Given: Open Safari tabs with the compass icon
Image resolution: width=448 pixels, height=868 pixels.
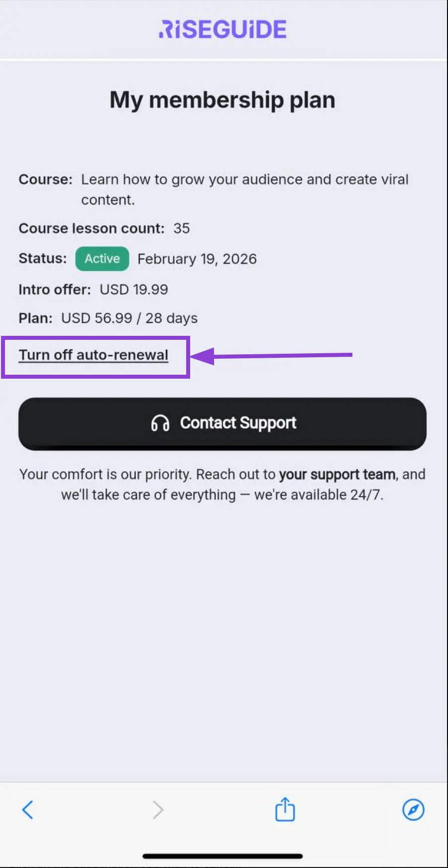Looking at the screenshot, I should tap(413, 810).
